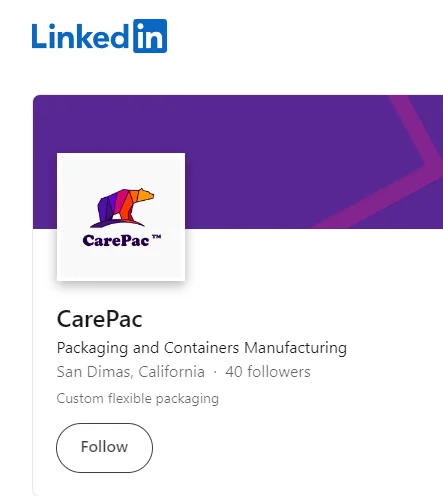Viewport: 443px width, 496px height.
Task: Open the 40 followers count
Action: click(268, 372)
